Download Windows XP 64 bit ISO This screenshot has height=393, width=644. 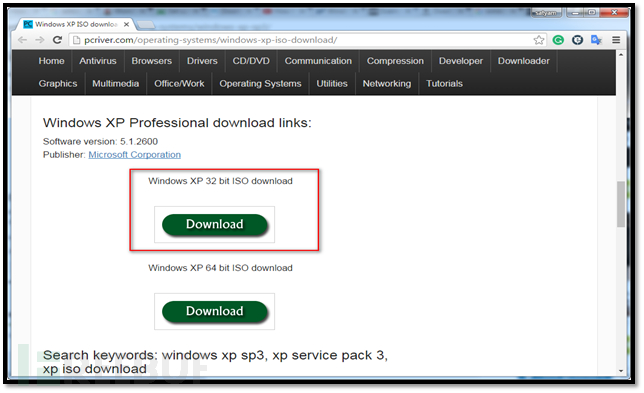point(214,311)
